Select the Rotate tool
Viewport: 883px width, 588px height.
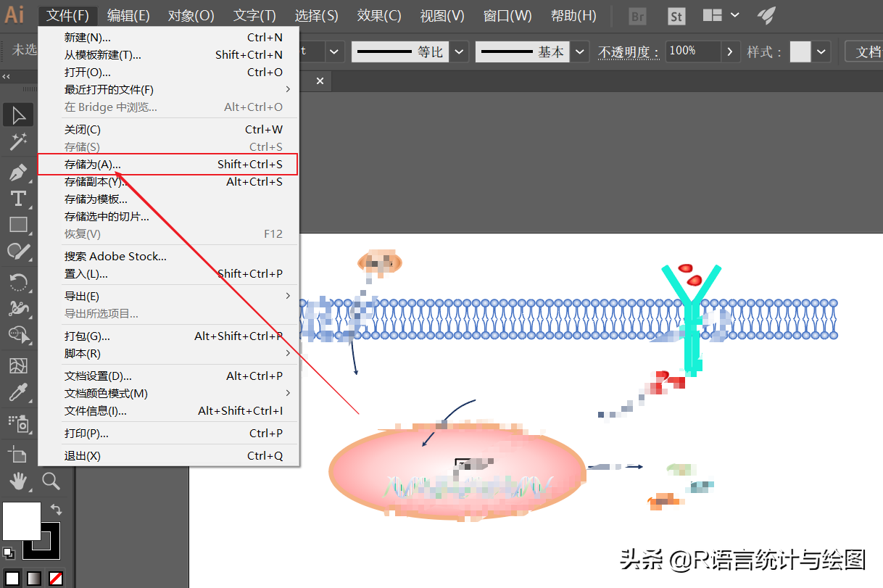pyautogui.click(x=18, y=281)
